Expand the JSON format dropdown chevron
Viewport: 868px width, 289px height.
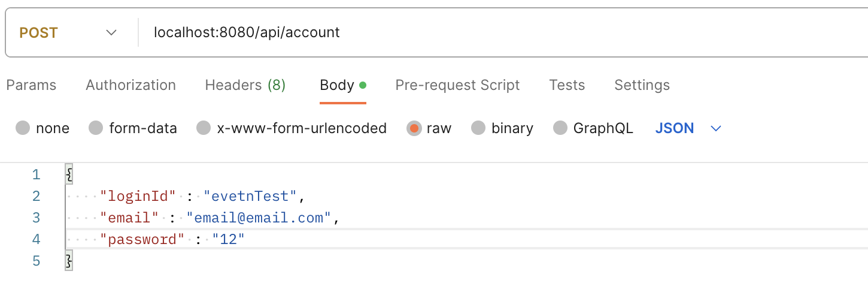(x=715, y=128)
